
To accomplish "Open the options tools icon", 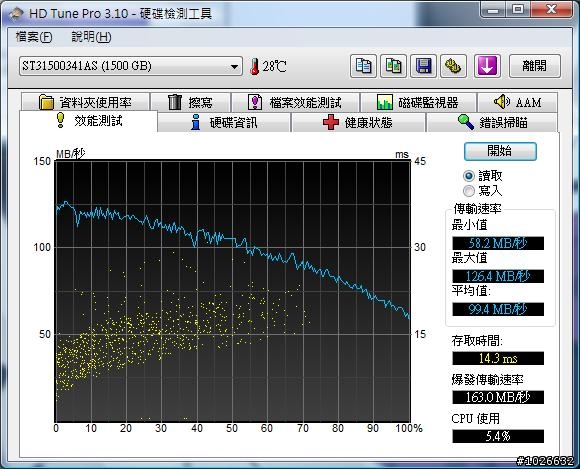I will (x=453, y=66).
